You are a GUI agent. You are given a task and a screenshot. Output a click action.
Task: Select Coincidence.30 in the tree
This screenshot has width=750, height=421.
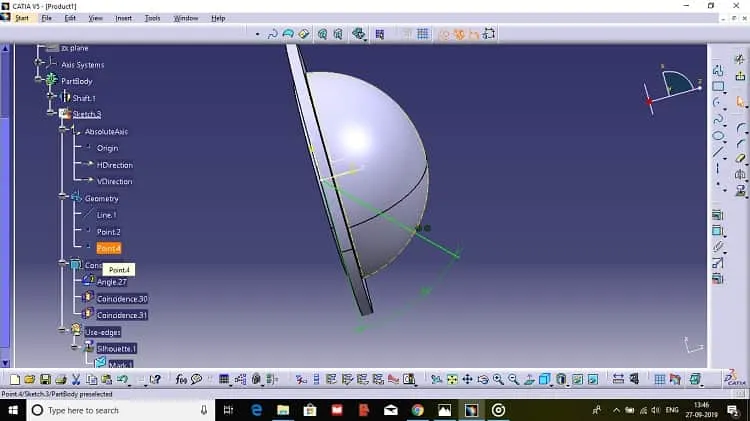122,299
